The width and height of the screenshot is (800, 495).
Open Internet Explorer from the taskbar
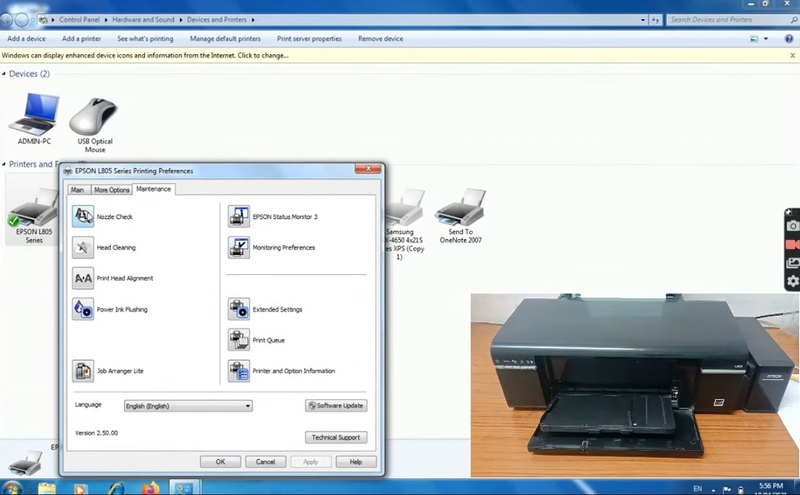[116, 489]
